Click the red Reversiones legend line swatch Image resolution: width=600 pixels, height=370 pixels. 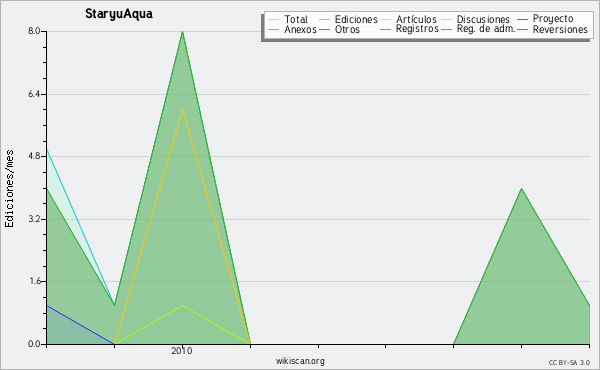point(522,29)
